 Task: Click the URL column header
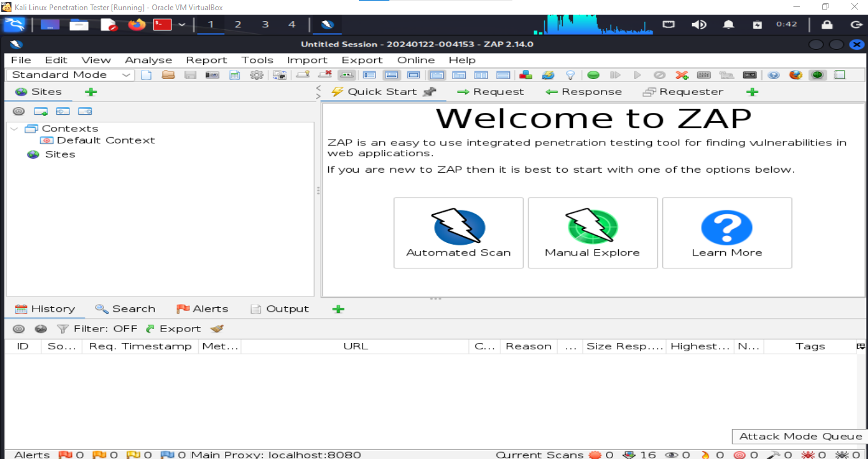[x=356, y=346]
